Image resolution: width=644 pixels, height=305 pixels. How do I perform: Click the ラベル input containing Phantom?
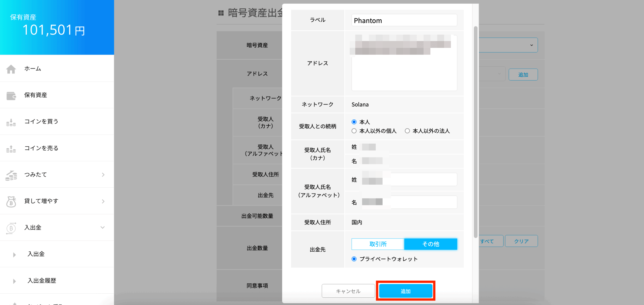[404, 20]
